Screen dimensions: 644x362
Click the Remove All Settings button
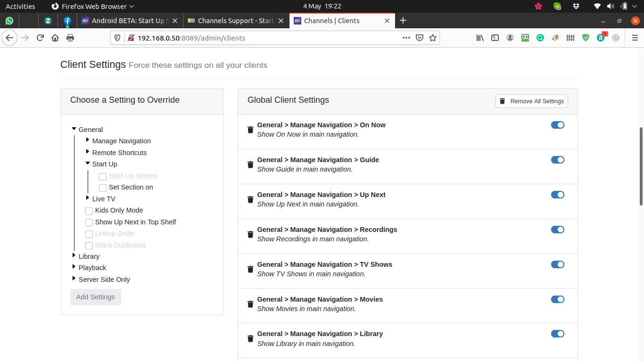(x=531, y=101)
